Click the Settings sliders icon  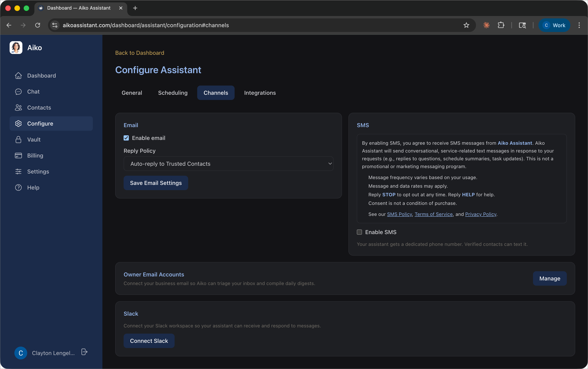(18, 172)
